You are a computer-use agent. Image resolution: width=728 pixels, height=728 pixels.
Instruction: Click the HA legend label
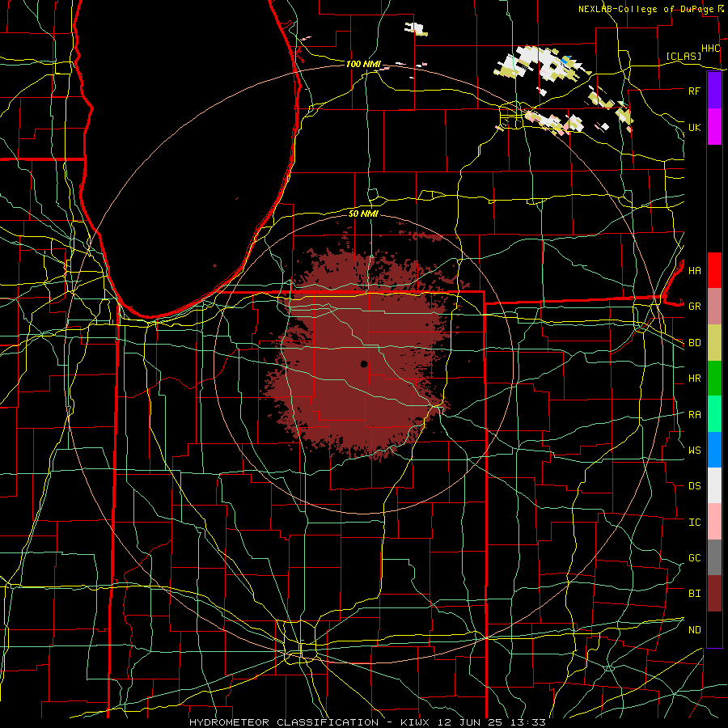coord(694,270)
